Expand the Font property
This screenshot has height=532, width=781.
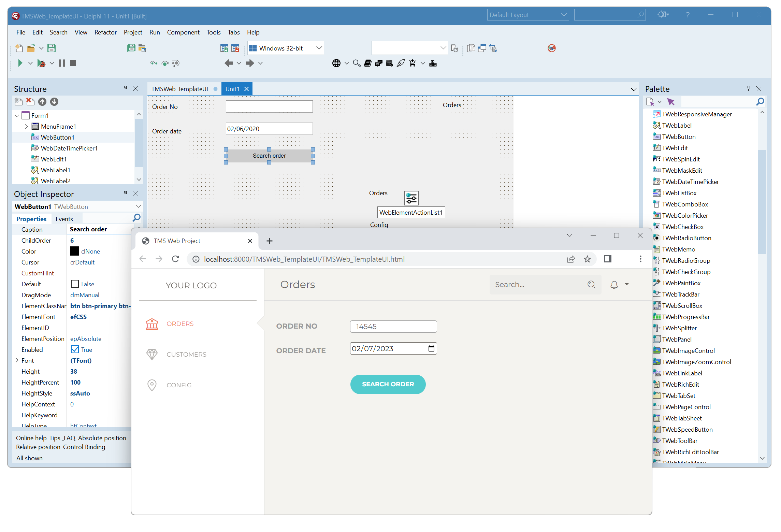coord(17,360)
